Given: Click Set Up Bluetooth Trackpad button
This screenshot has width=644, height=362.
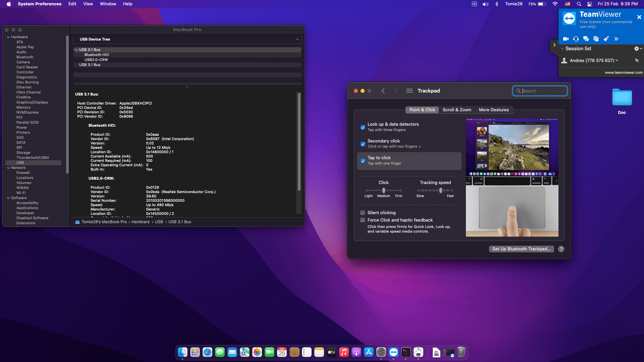Looking at the screenshot, I should [x=521, y=249].
